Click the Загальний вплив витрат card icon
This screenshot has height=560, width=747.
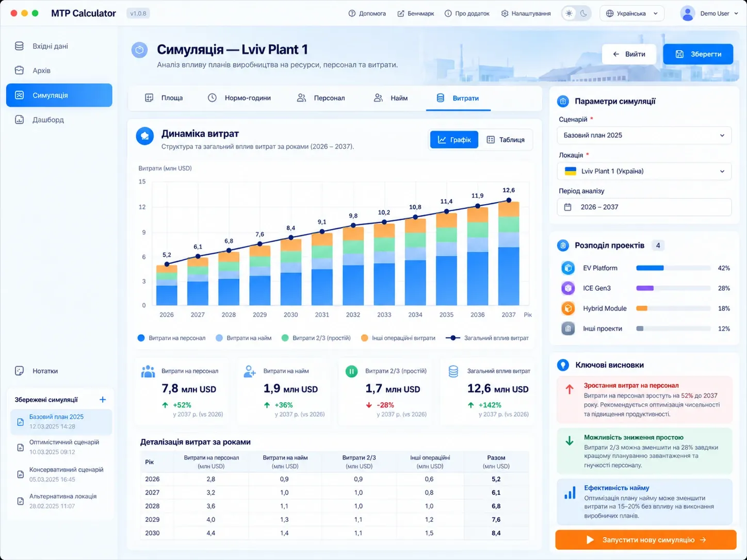point(453,371)
